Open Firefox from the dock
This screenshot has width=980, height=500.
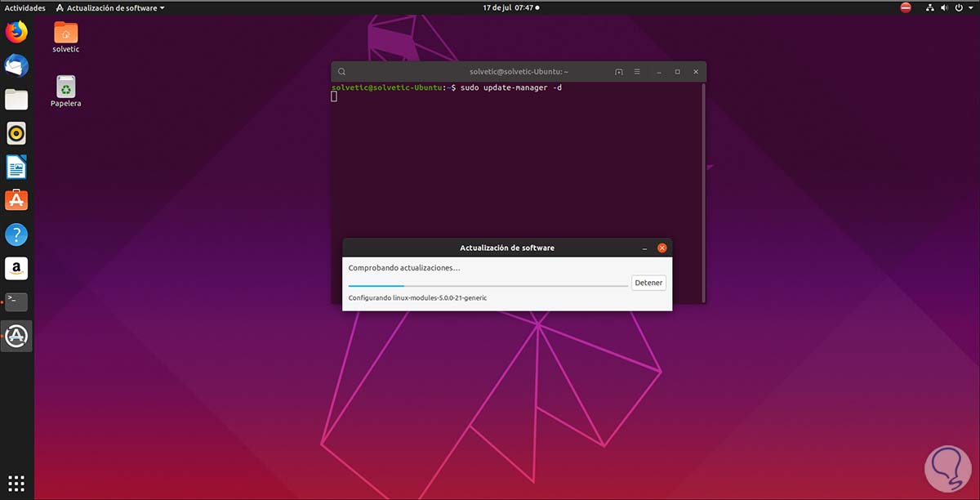[x=16, y=32]
